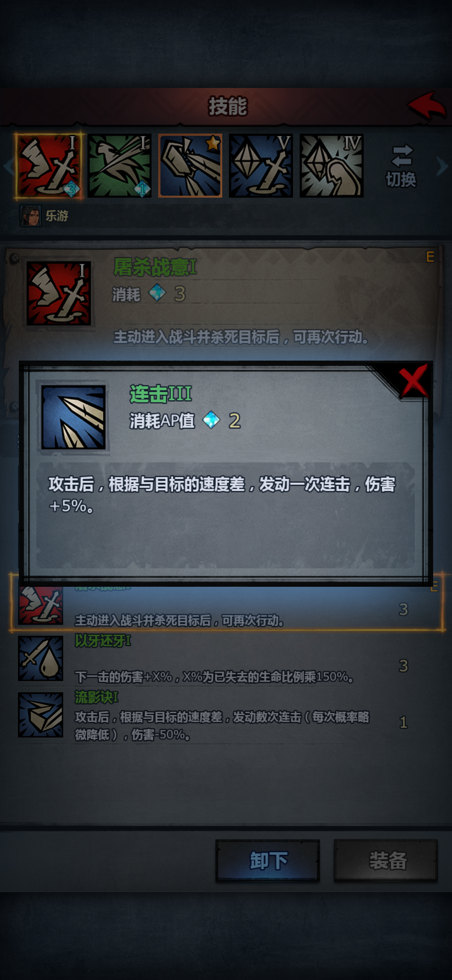
Task: Close the 连击III popup with red X
Action: (413, 380)
